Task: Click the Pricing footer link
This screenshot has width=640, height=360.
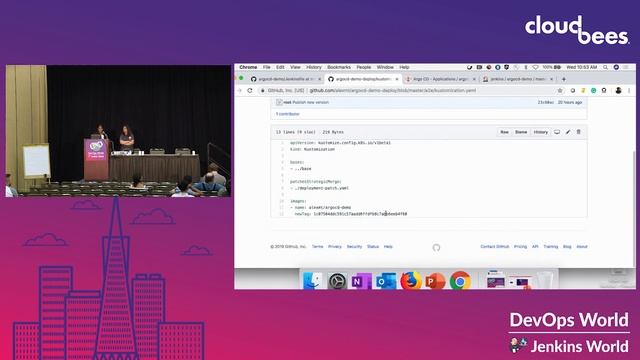Action: [x=520, y=247]
